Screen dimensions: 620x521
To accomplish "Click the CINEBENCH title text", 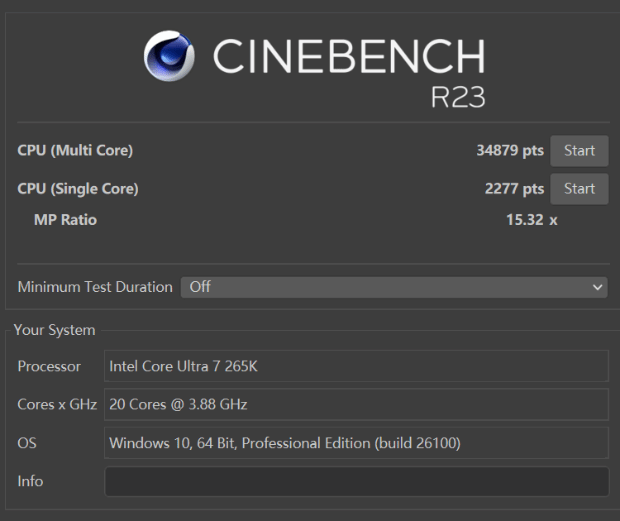I will pos(348,56).
